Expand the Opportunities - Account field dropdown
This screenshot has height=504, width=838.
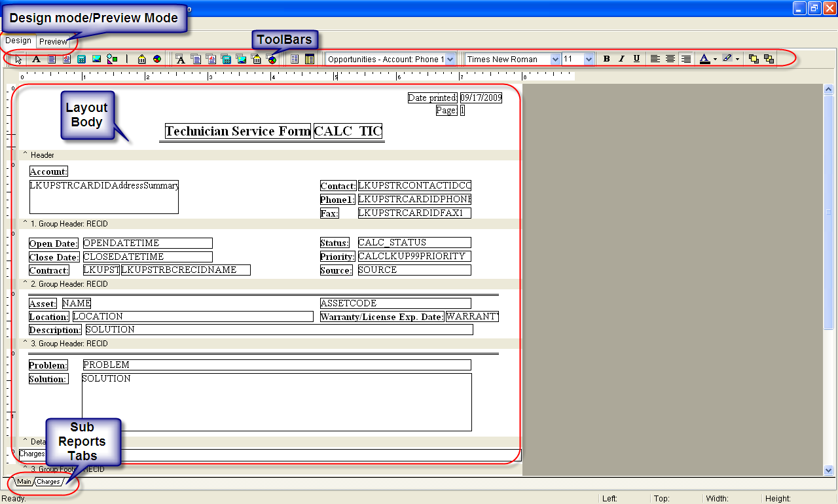click(x=450, y=59)
